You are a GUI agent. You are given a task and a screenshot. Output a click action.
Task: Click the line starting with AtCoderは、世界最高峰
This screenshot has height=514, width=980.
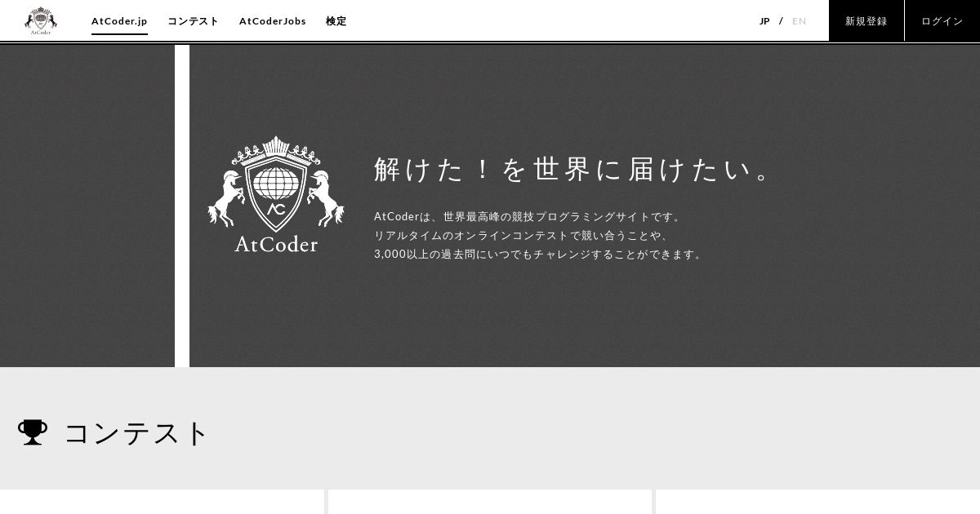[x=528, y=217]
